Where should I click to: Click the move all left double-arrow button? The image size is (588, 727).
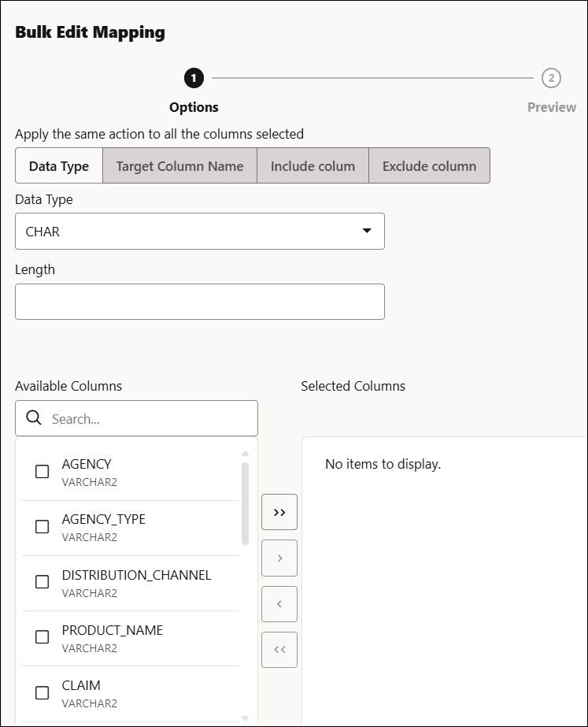[279, 650]
